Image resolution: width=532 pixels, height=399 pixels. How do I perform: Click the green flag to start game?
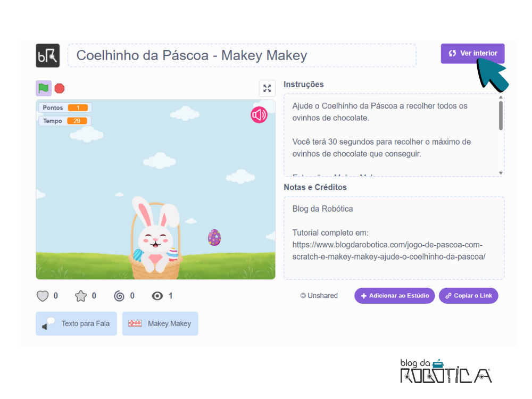click(x=44, y=88)
